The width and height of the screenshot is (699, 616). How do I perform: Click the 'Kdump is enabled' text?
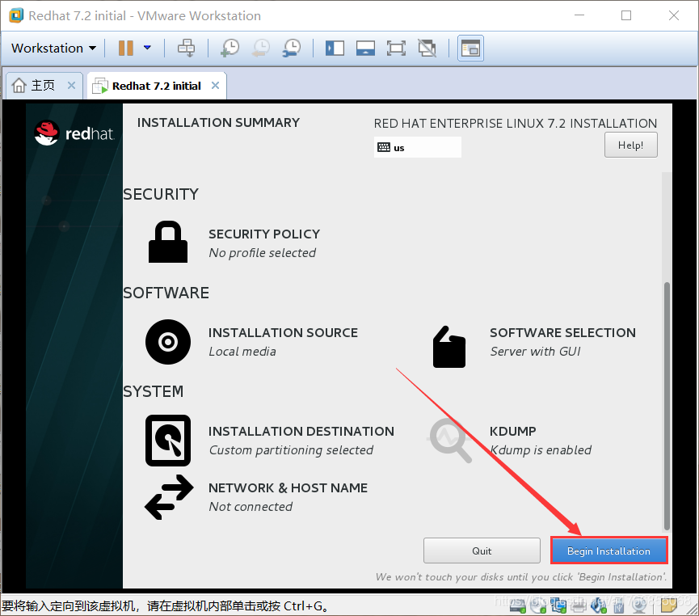(x=541, y=450)
